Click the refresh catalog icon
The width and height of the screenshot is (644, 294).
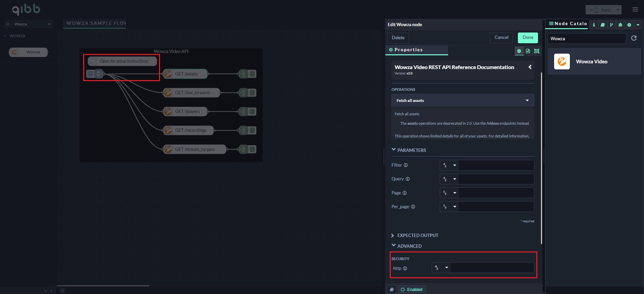634,38
